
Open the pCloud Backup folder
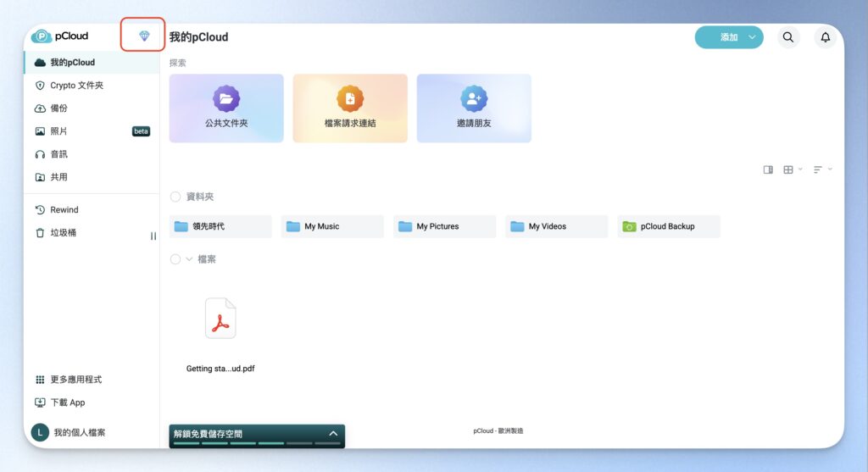point(669,226)
